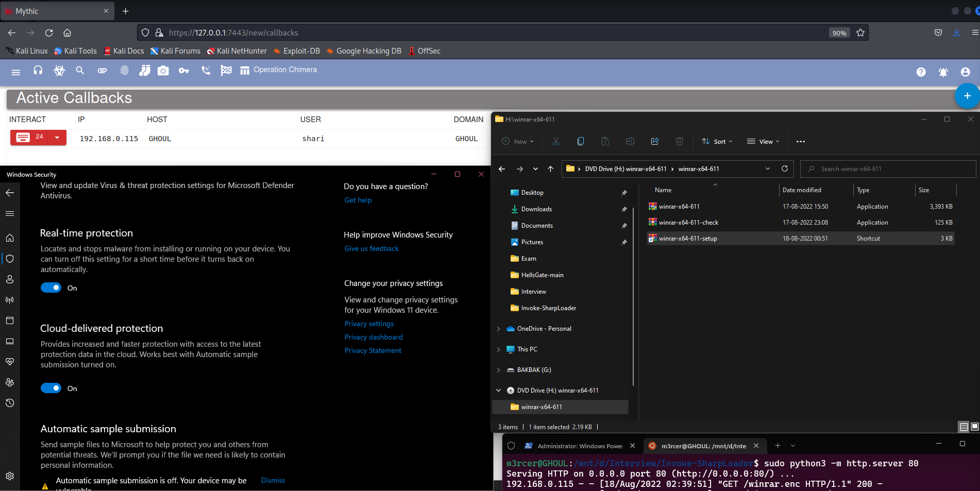Open the incoming-call callbacks icon
Screen dimensions: 980x491
click(206, 71)
